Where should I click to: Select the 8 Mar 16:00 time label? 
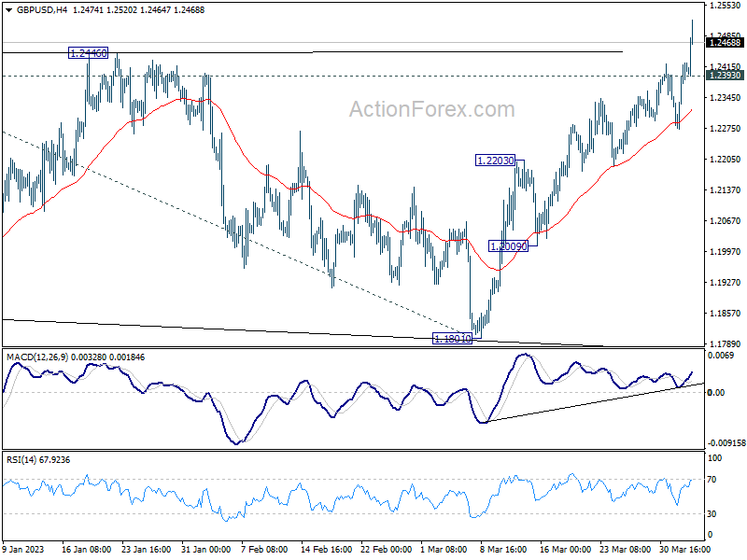(503, 549)
